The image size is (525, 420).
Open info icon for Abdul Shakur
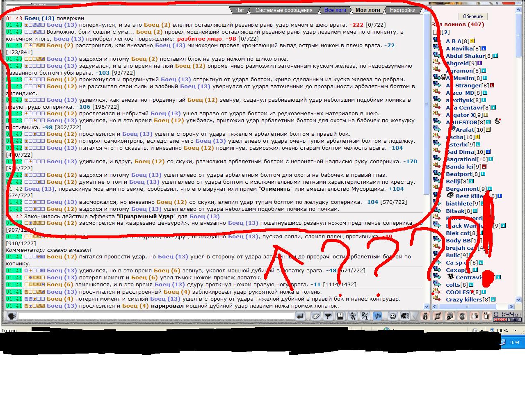click(495, 56)
